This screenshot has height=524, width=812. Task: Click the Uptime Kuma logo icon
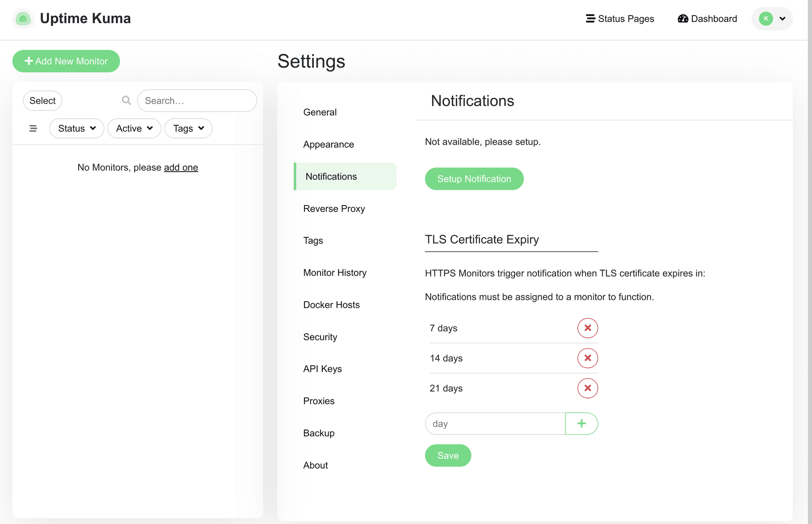coord(23,19)
